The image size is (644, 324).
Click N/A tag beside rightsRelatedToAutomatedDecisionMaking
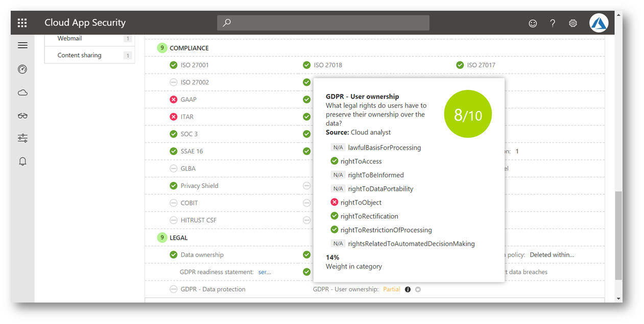(x=338, y=244)
